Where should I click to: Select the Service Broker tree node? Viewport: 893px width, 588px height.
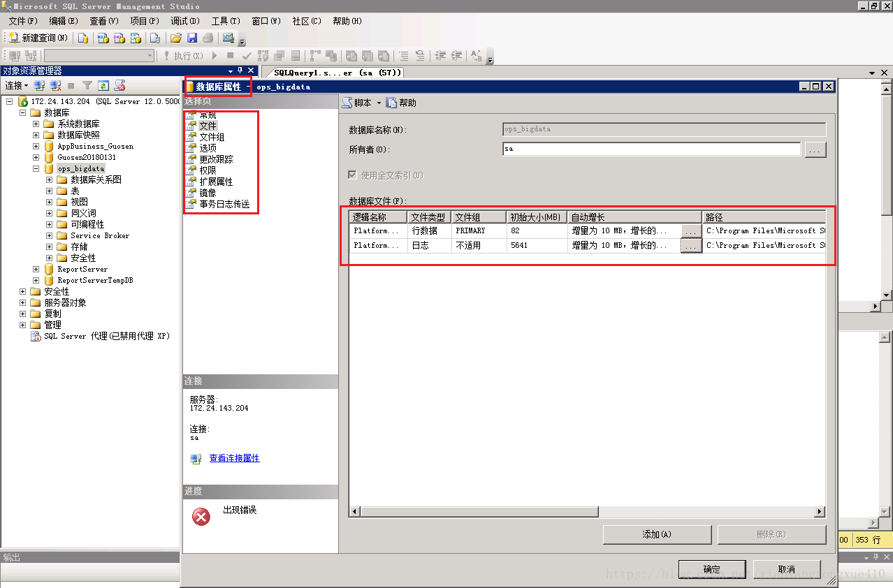tap(100, 235)
